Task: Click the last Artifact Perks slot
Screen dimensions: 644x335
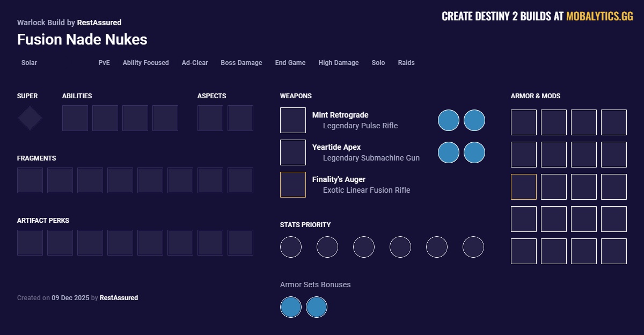Action: [240, 243]
